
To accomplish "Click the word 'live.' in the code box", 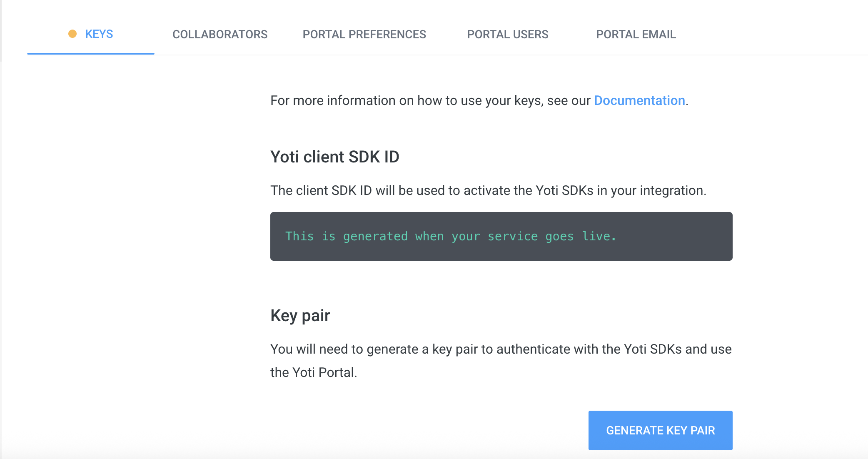I will pos(599,236).
